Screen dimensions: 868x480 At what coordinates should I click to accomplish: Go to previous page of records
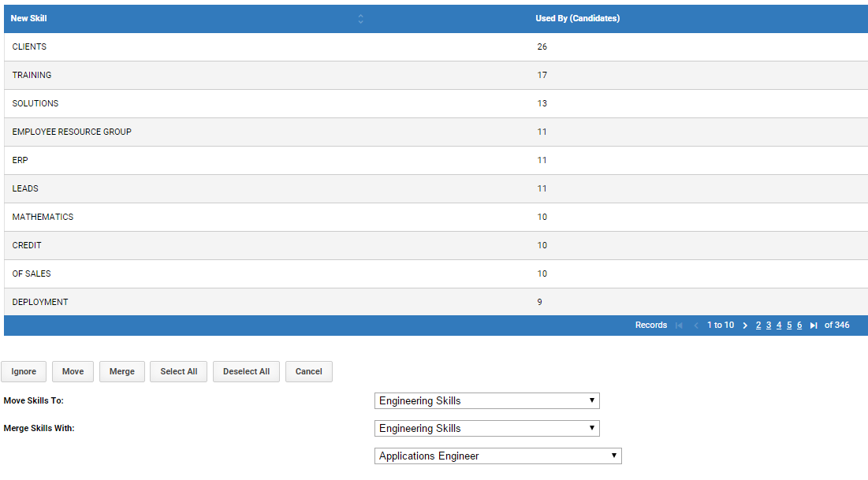point(696,326)
